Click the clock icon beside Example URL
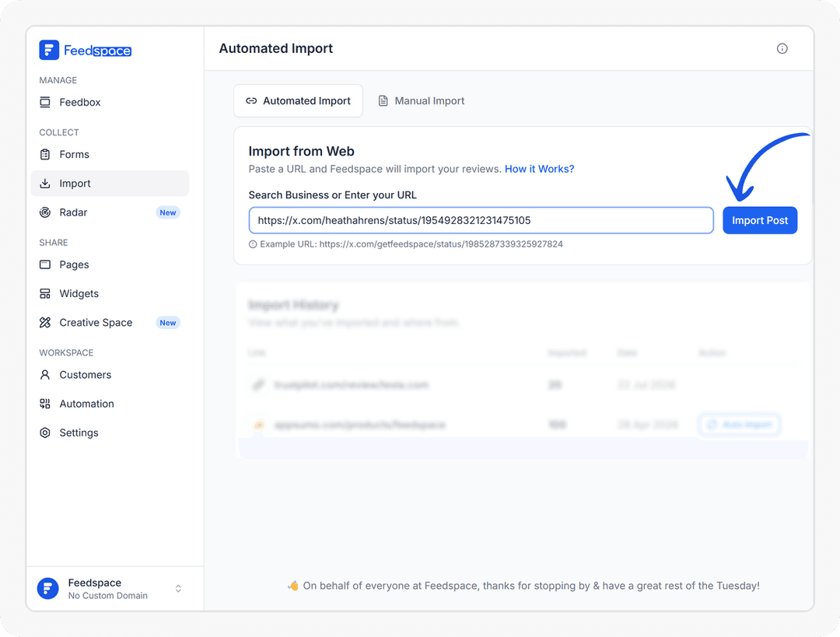The image size is (840, 637). (x=253, y=244)
